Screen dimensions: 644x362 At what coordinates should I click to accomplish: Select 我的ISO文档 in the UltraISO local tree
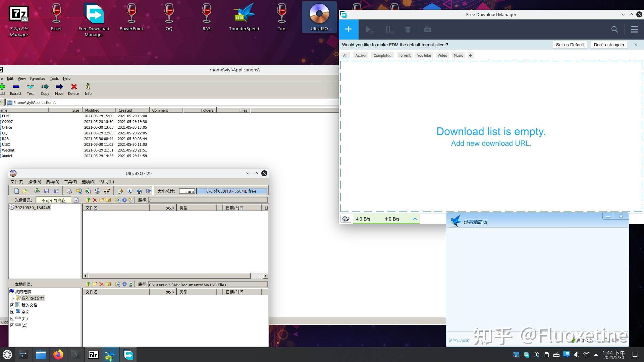coord(33,298)
